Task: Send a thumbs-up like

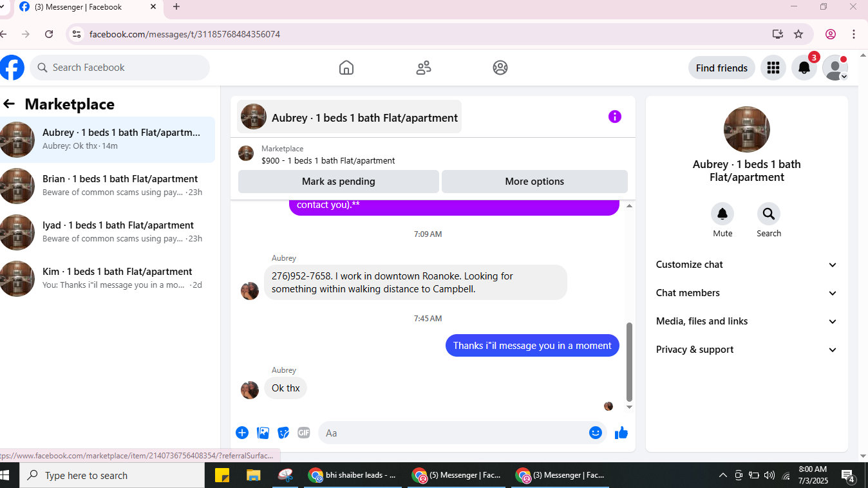Action: point(621,433)
